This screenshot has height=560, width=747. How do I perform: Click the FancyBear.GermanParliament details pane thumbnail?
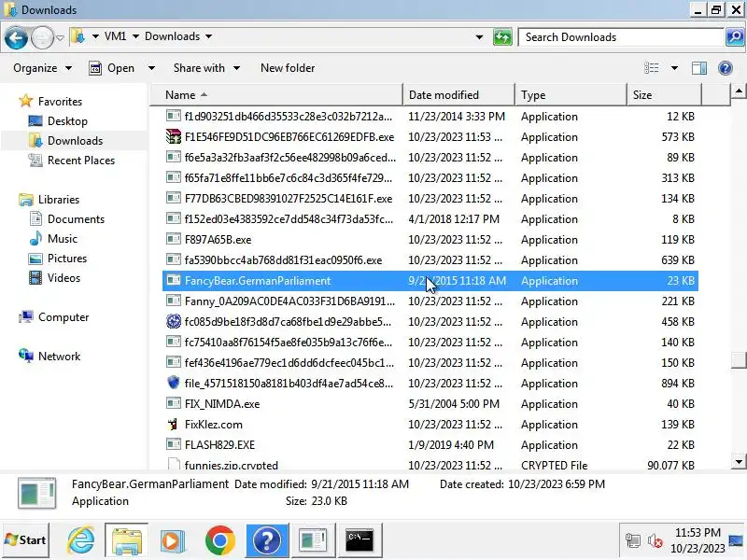point(36,493)
